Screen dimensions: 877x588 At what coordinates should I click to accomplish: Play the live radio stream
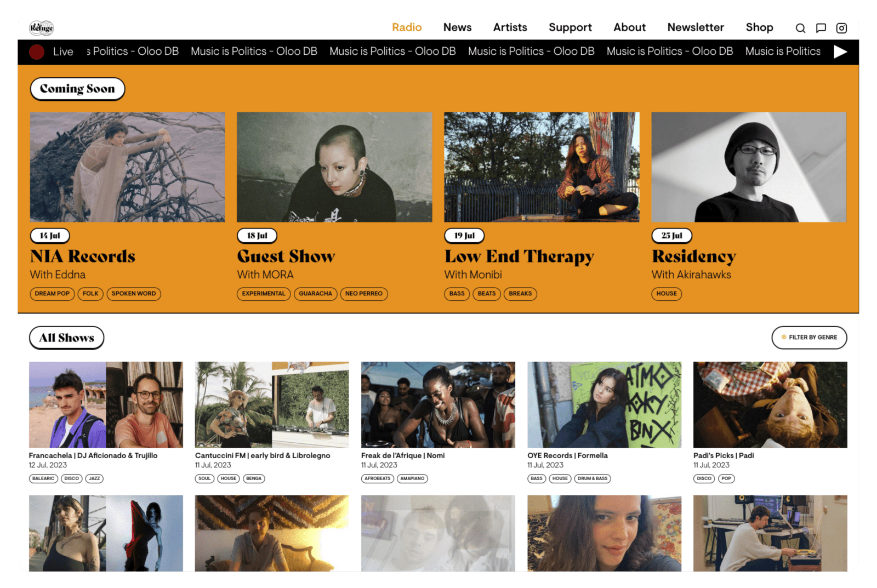click(840, 52)
